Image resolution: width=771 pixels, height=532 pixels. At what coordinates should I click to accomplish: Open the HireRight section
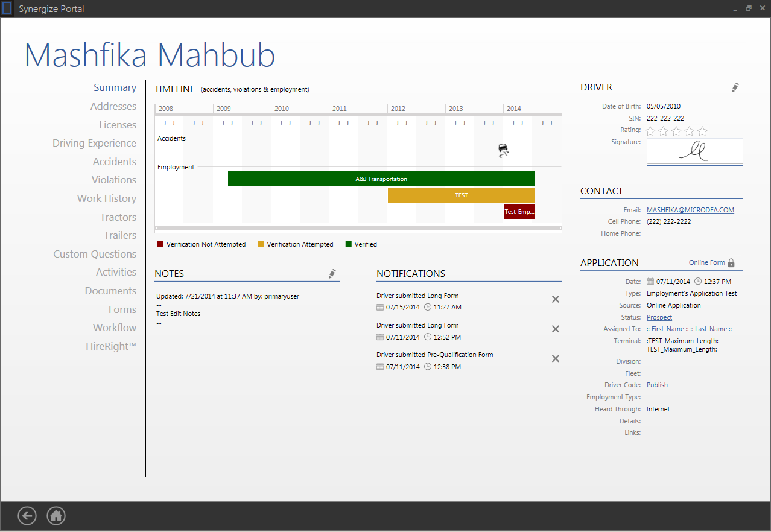click(x=110, y=346)
